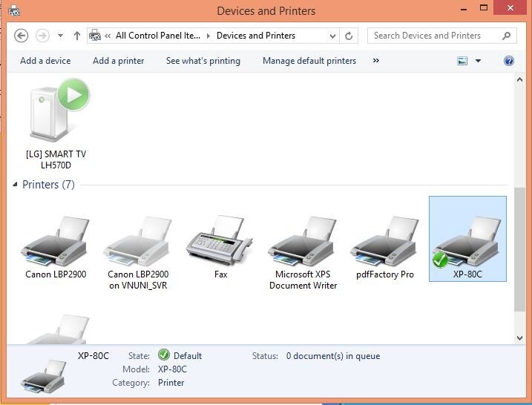Click the Category value Printer
The height and width of the screenshot is (405, 532).
click(171, 382)
